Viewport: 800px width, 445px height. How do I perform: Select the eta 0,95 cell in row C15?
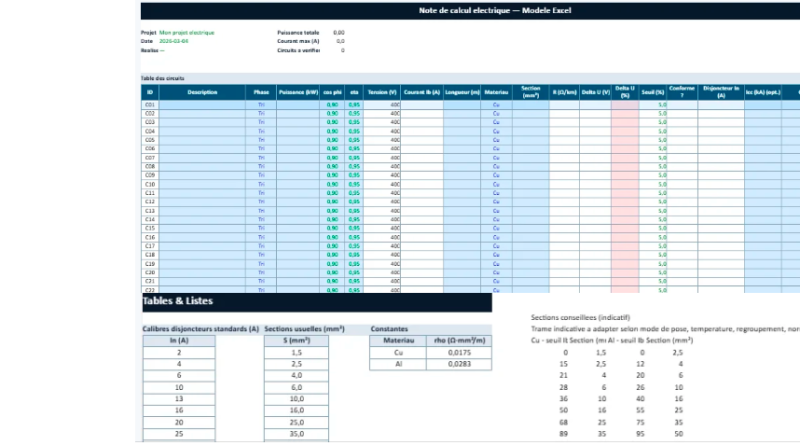pyautogui.click(x=354, y=228)
